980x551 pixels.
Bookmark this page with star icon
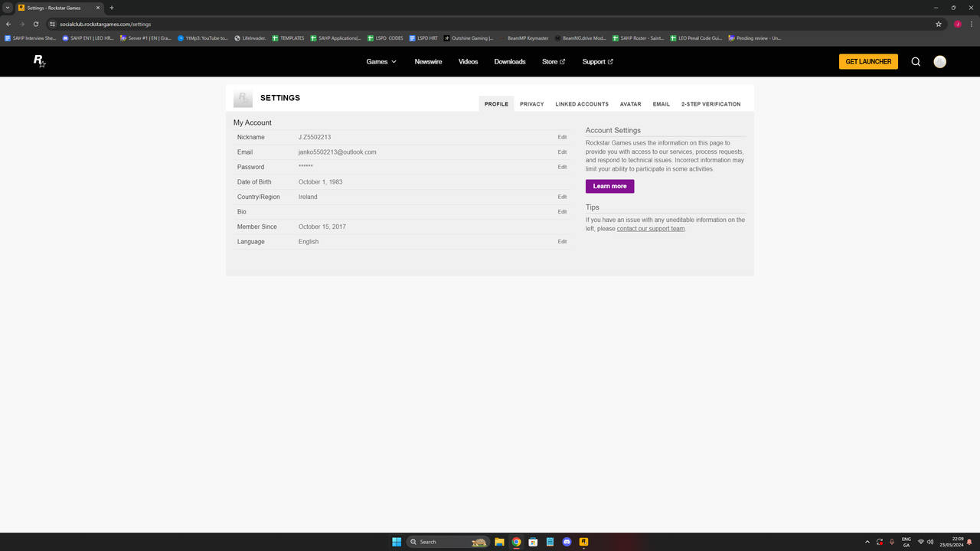tap(939, 24)
